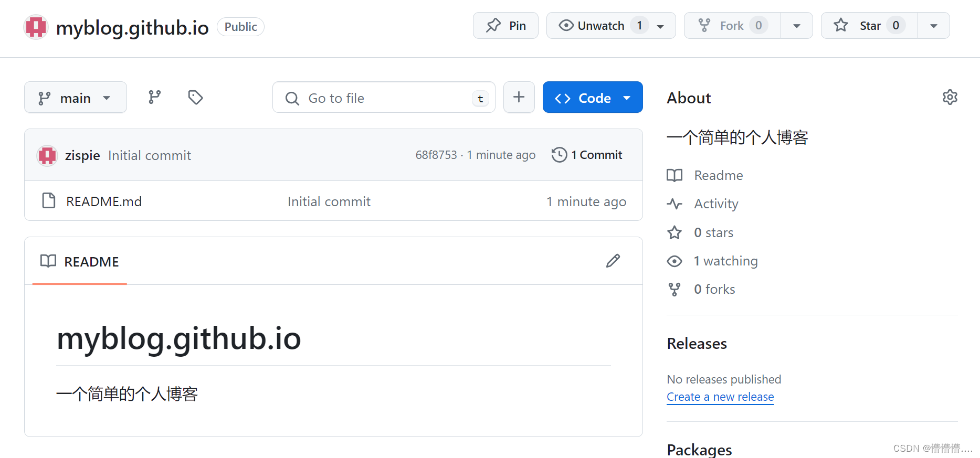Click the Star count badge showing 0
The image size is (980, 458).
pos(895,25)
